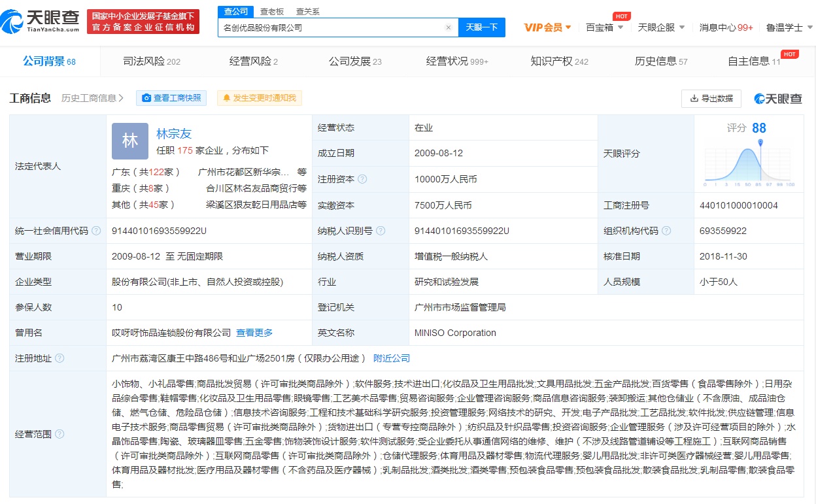Open the 百宝箱 dropdown menu
This screenshot has height=504, width=816.
(604, 27)
